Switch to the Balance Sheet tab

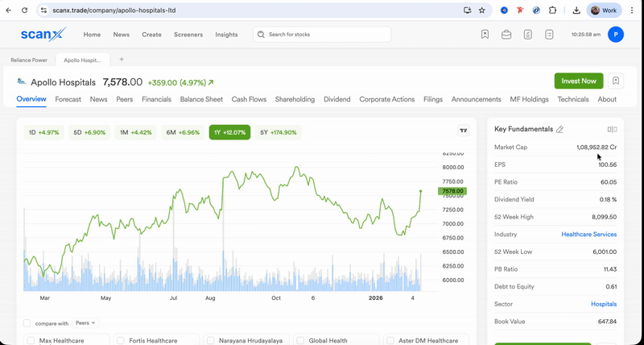coord(201,99)
